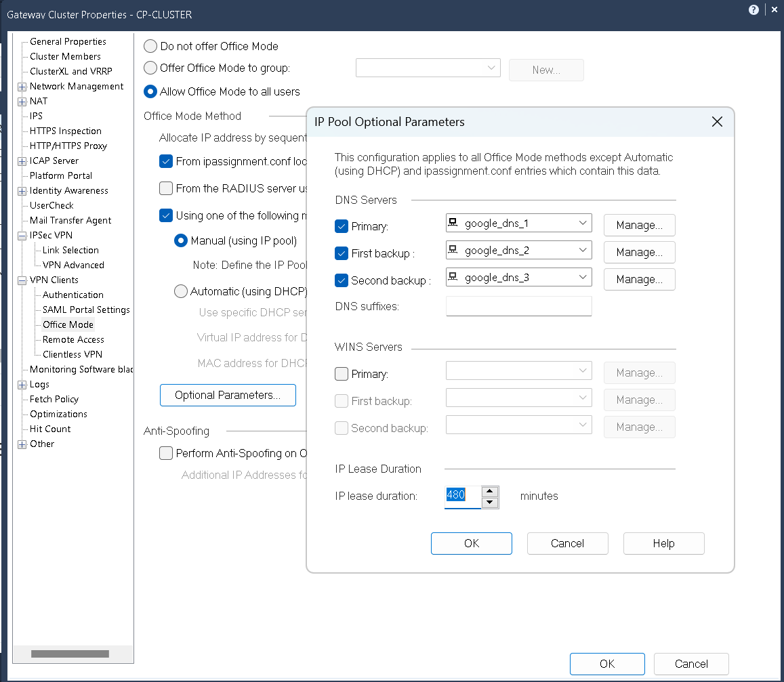Click Manage for the Primary DNS server
784x682 pixels.
(x=639, y=226)
